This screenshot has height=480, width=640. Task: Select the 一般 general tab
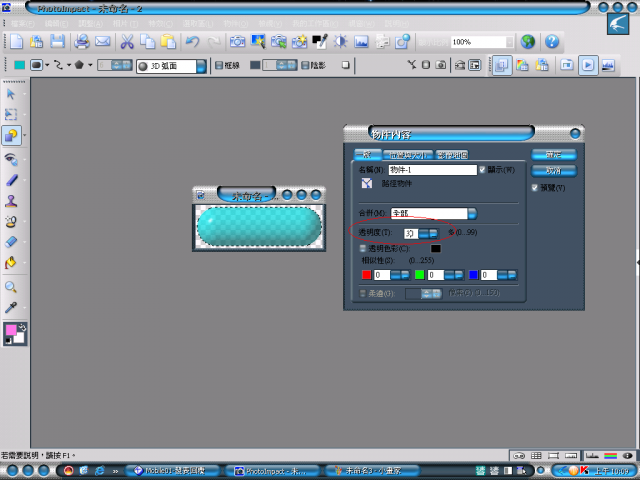coord(367,154)
